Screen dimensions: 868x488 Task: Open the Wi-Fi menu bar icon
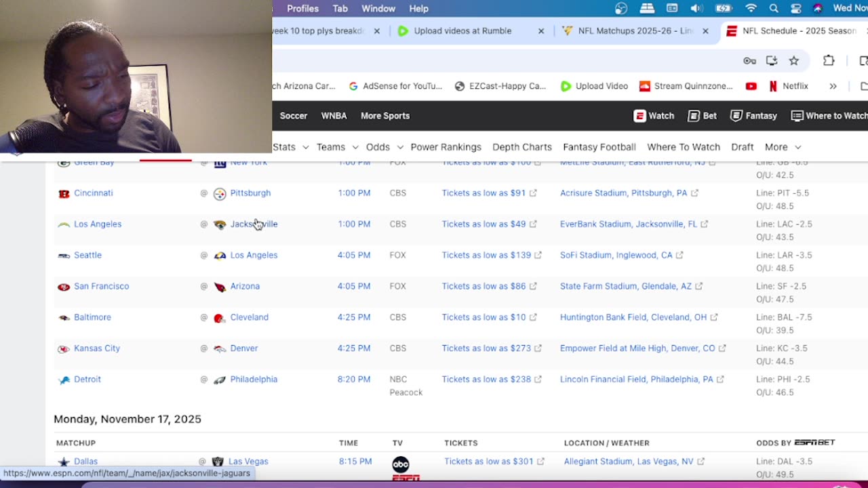[751, 8]
